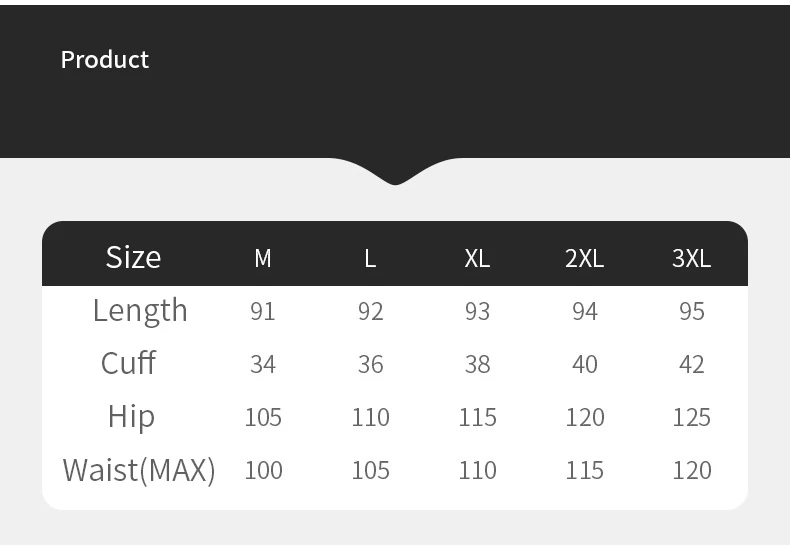The image size is (790, 547).
Task: Select the M size column header
Action: 263,259
